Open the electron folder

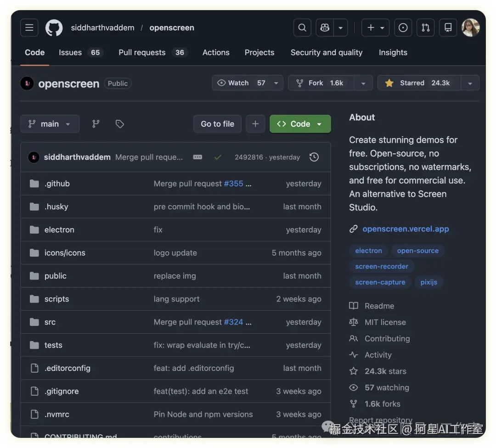click(59, 230)
